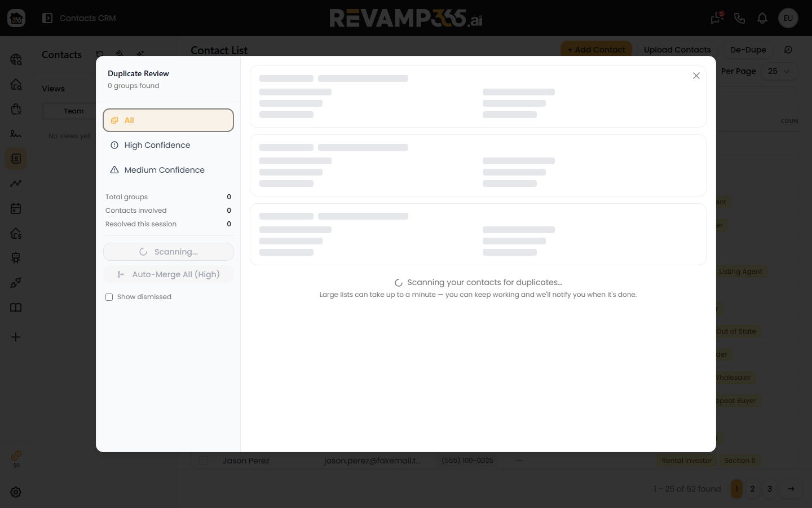Screen dimensions: 812x508
Task: Click the Jason Perez contact name
Action: coord(246,461)
